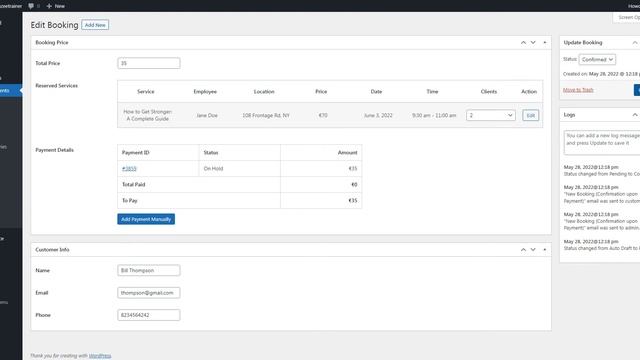Click the '108 Frontage Rd, NY' location cell
Screen dimensions: 640x360
click(x=266, y=116)
